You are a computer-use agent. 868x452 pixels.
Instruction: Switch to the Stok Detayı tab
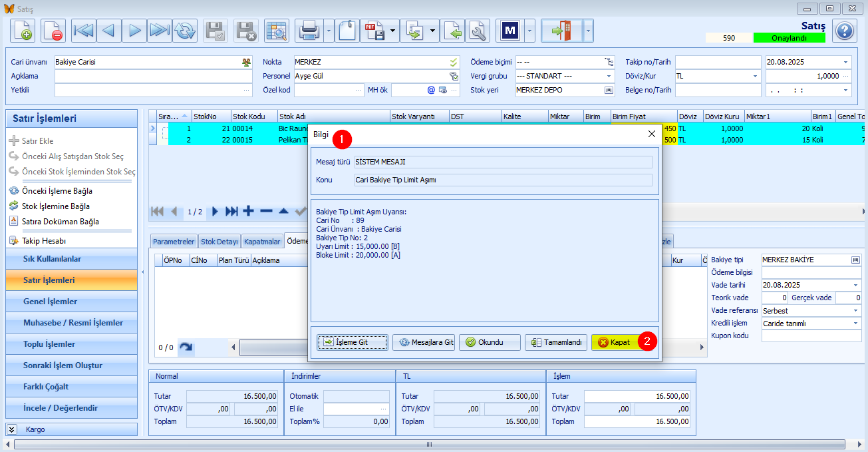click(219, 242)
